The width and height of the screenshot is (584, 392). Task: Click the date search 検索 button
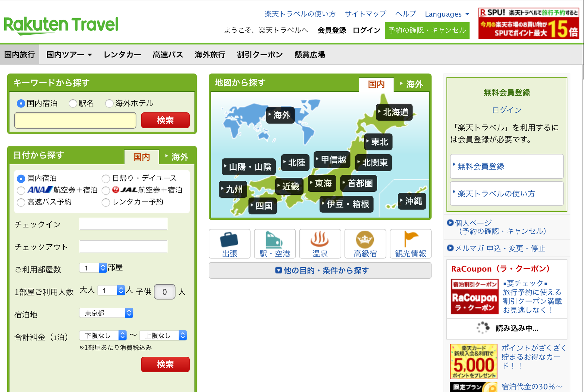[165, 364]
